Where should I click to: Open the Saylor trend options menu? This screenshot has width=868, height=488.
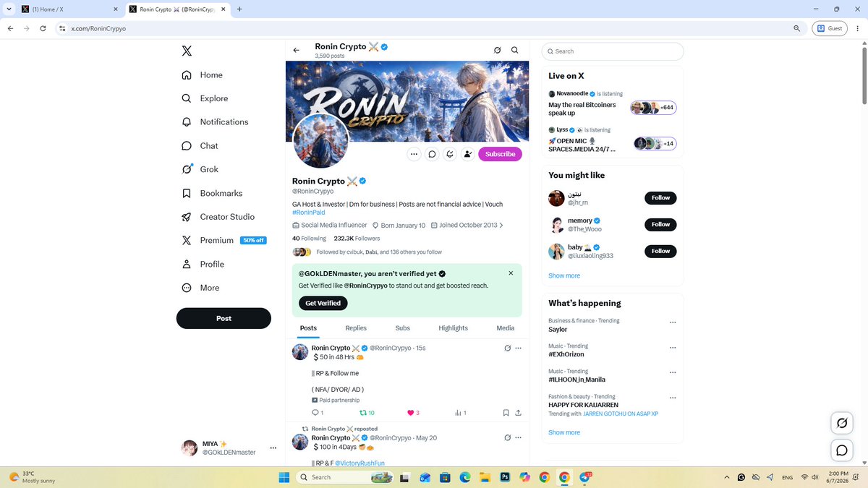(673, 322)
